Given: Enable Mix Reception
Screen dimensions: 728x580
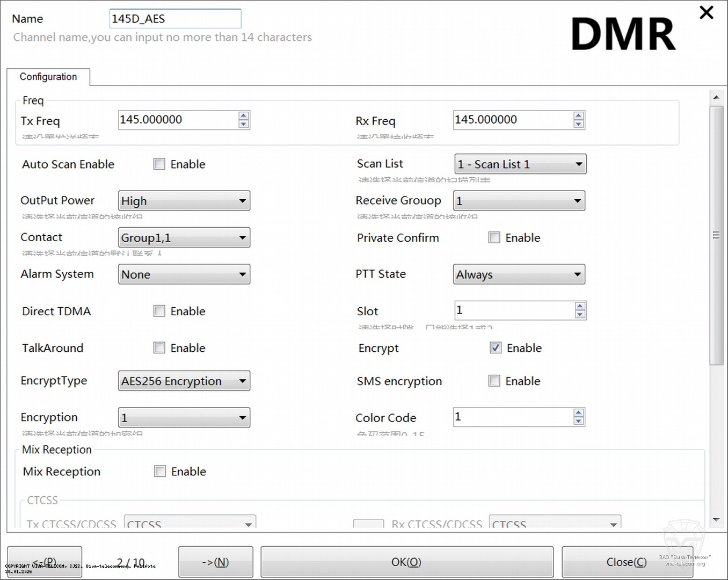Looking at the screenshot, I should pyautogui.click(x=160, y=471).
